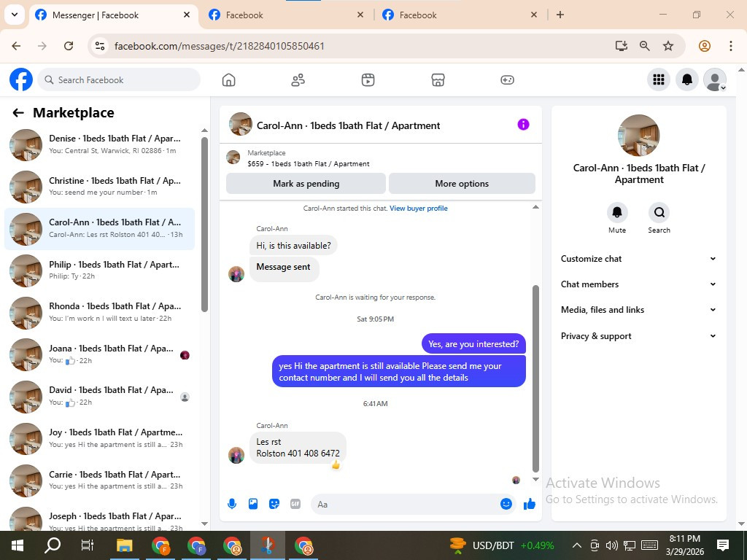Bookmark this page with star icon
Image resolution: width=747 pixels, height=560 pixels.
[668, 46]
